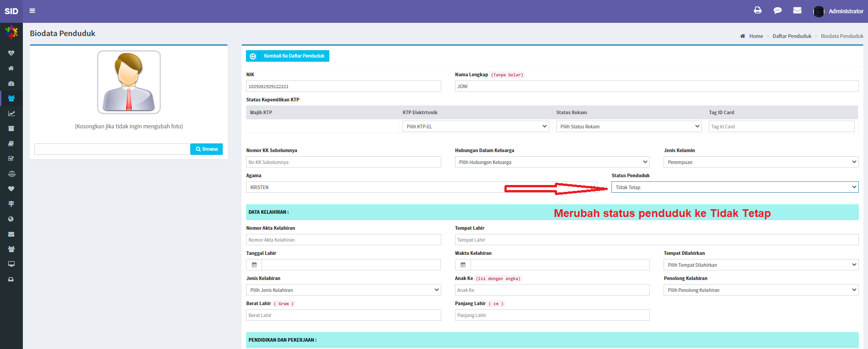Image resolution: width=868 pixels, height=349 pixels.
Task: Select the Tempat Dilahirkan dropdown
Action: tap(761, 265)
